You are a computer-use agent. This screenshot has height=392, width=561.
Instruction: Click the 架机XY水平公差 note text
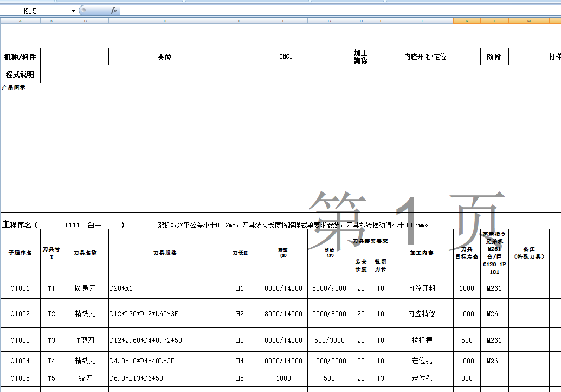coord(293,225)
